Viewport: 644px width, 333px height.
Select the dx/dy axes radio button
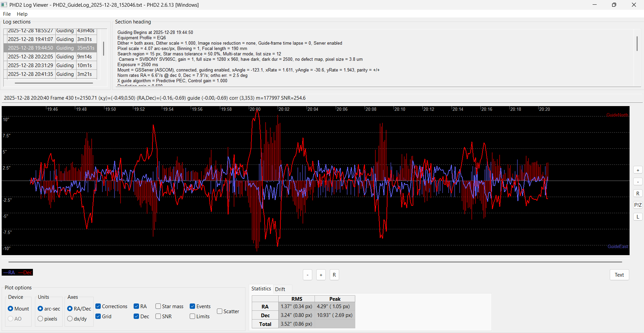(x=70, y=319)
